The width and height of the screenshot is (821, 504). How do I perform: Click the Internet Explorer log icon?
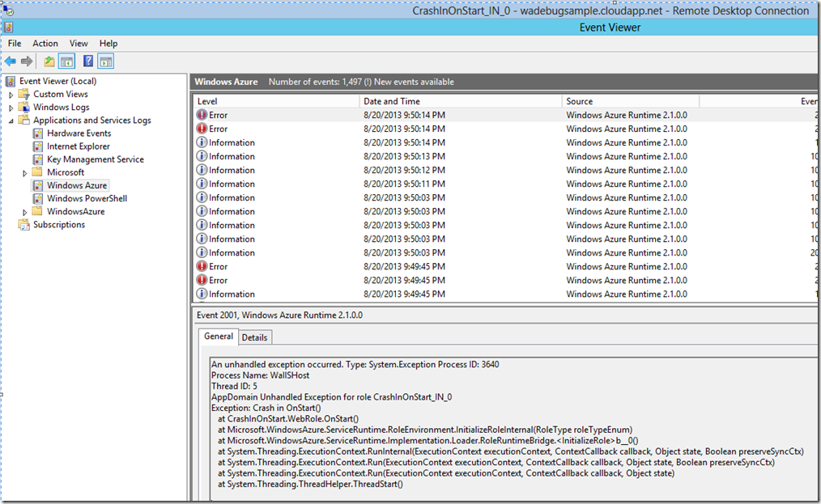[38, 146]
